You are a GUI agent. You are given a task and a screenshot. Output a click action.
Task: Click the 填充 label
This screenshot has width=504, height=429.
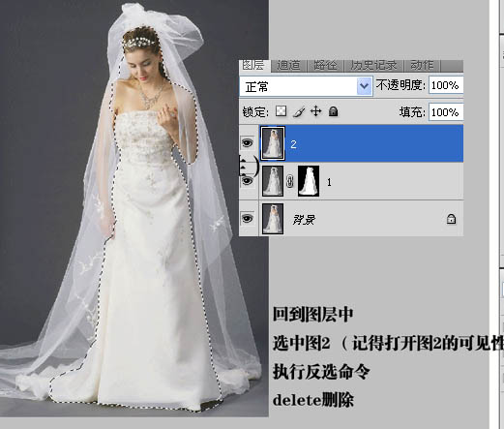[412, 112]
